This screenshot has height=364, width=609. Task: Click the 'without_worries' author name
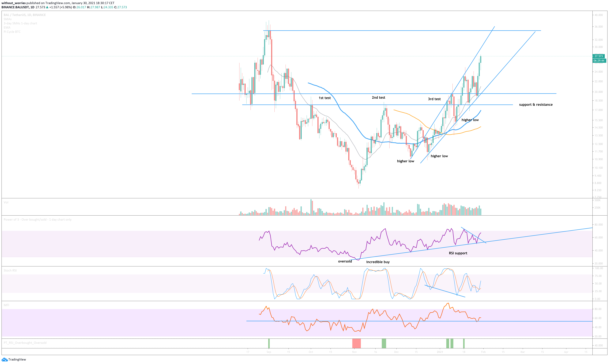[x=13, y=3]
